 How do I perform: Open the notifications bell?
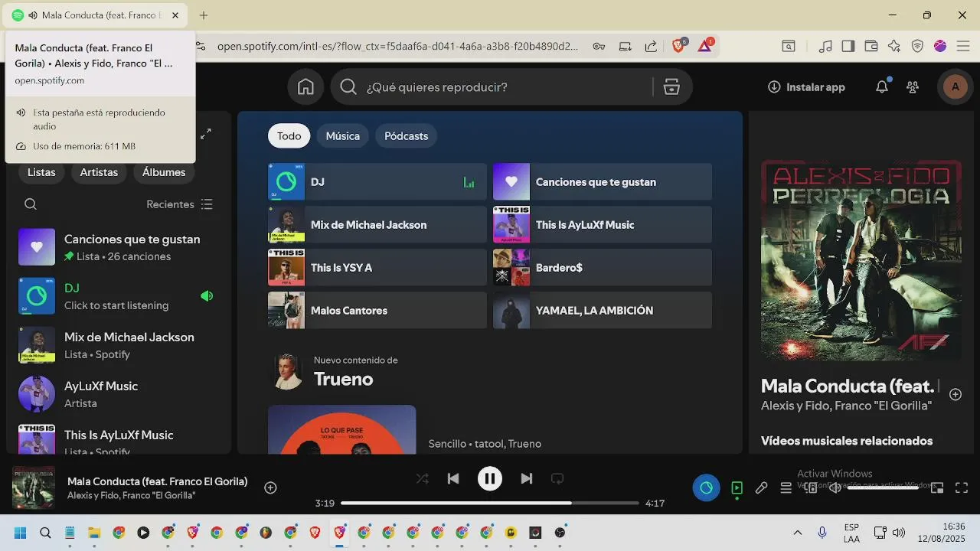pyautogui.click(x=882, y=87)
